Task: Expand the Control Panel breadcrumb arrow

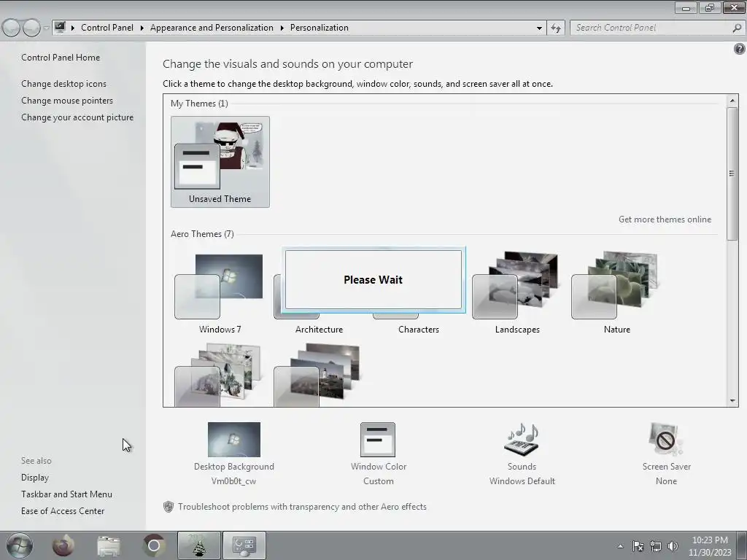Action: [142, 28]
